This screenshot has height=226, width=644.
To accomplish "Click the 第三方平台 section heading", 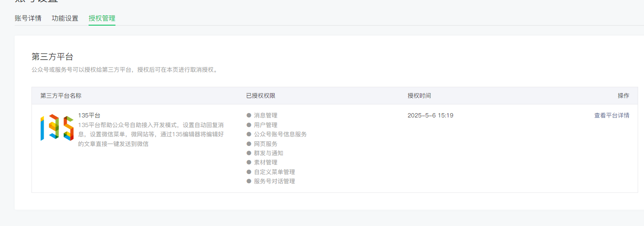I will [52, 57].
